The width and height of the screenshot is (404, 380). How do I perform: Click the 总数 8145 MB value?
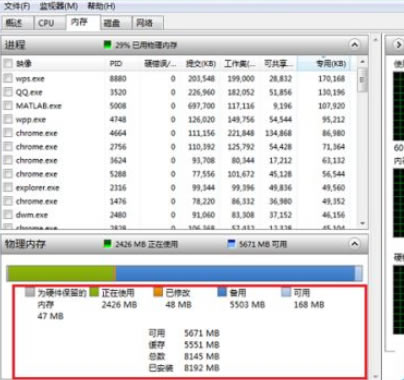pos(202,356)
